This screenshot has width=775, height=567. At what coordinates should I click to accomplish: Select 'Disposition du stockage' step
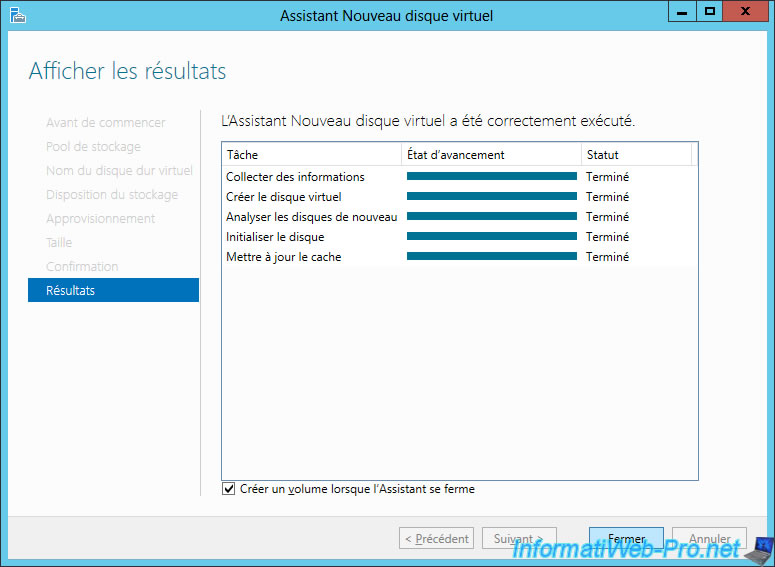[x=112, y=195]
